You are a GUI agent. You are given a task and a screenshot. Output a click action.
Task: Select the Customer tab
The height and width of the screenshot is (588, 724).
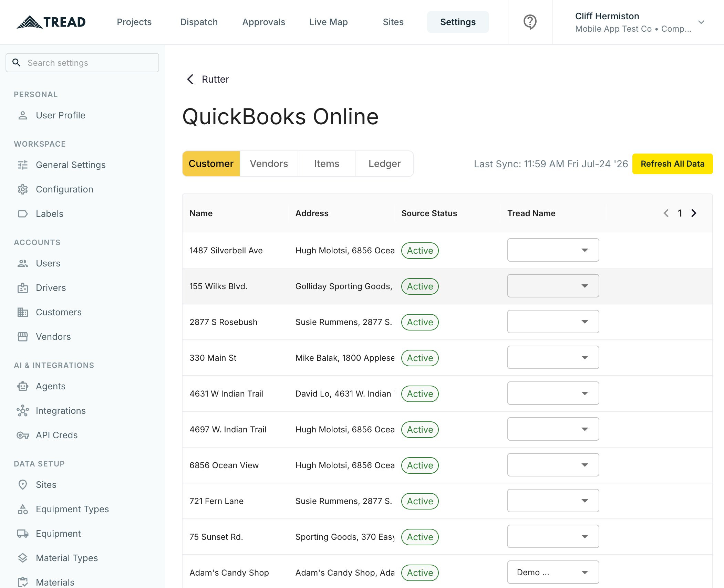[211, 164]
